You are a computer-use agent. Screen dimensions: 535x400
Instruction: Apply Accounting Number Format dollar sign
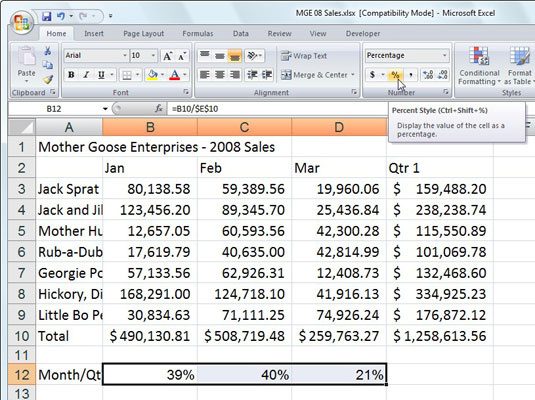coord(373,75)
